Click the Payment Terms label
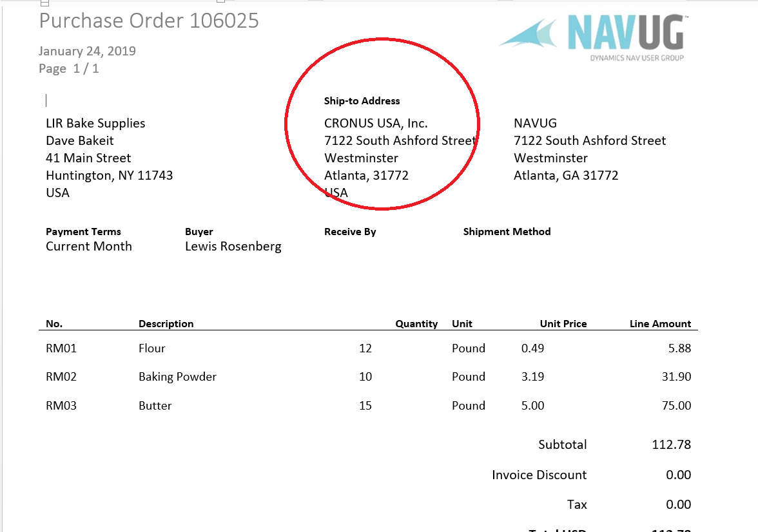Image resolution: width=758 pixels, height=532 pixels. (83, 232)
